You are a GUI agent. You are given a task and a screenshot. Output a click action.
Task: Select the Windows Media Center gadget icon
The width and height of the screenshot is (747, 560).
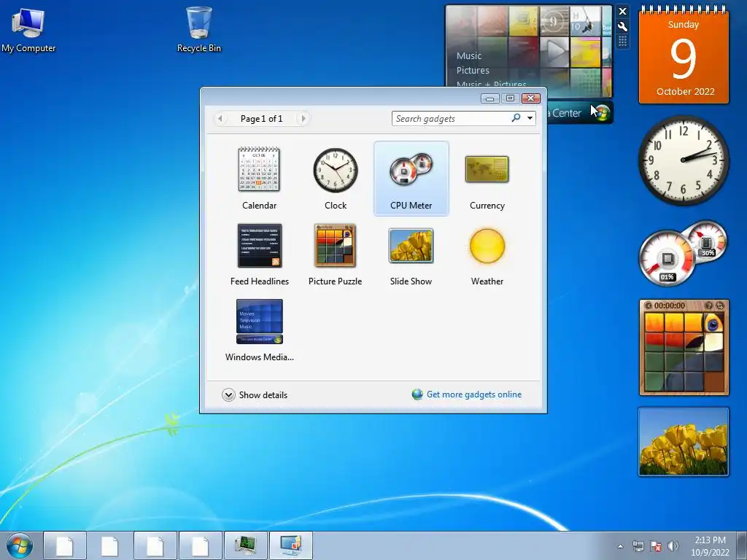260,322
